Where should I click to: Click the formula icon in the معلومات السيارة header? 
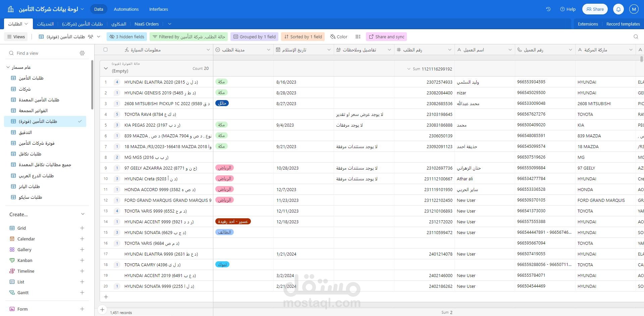[126, 50]
